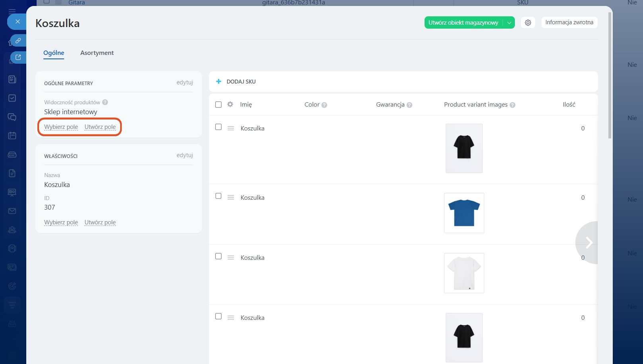Click Wybierz pole link under Ogólne parametry
The width and height of the screenshot is (643, 364).
[61, 127]
